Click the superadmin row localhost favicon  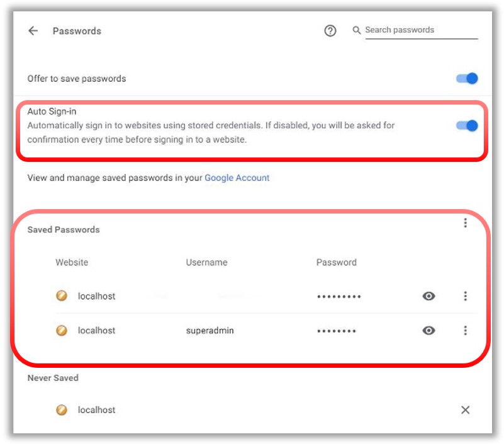tap(62, 331)
